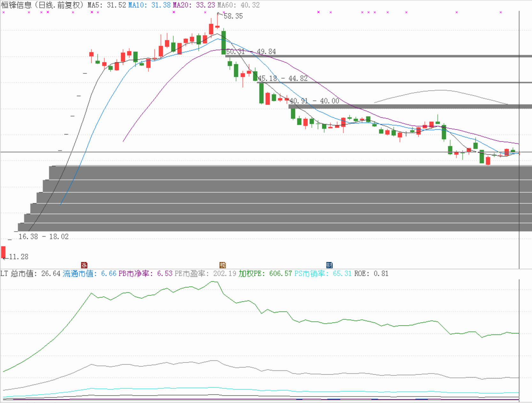532x403 pixels.
Task: Click the 加权PE 606.57 indicator label
Action: (x=265, y=274)
